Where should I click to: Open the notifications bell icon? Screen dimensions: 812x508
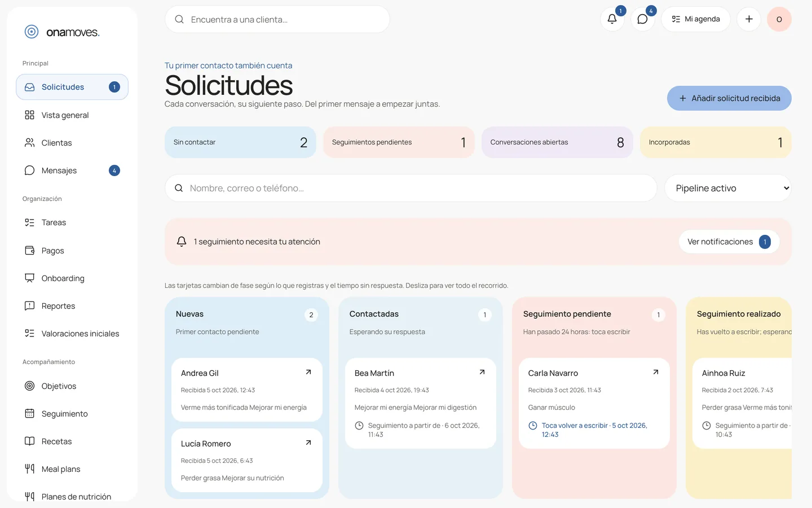612,19
